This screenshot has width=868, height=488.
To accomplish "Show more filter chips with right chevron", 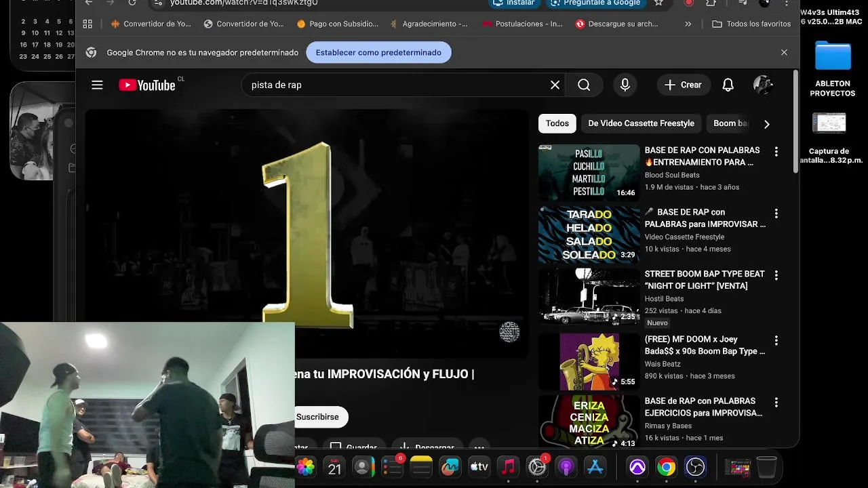I will [766, 124].
